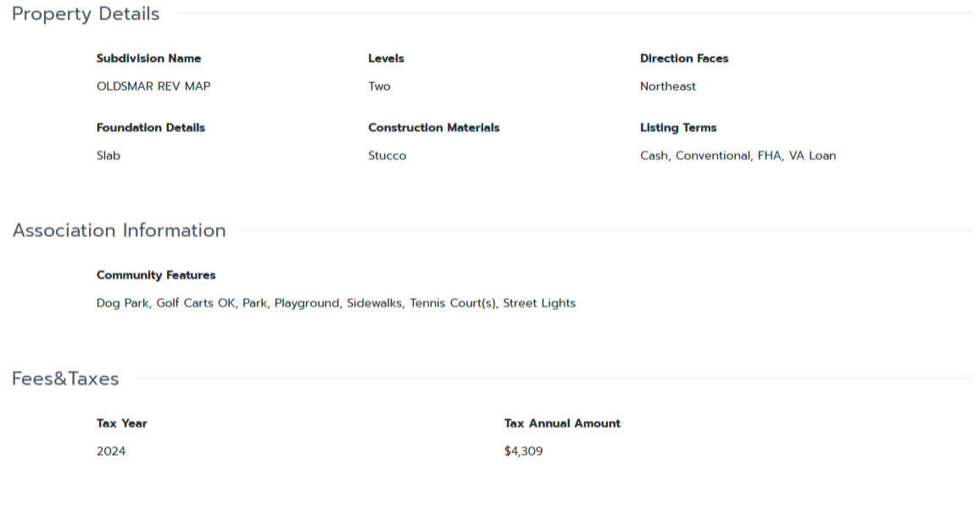The width and height of the screenshot is (980, 515).
Task: Click the Community Features label
Action: click(x=156, y=275)
